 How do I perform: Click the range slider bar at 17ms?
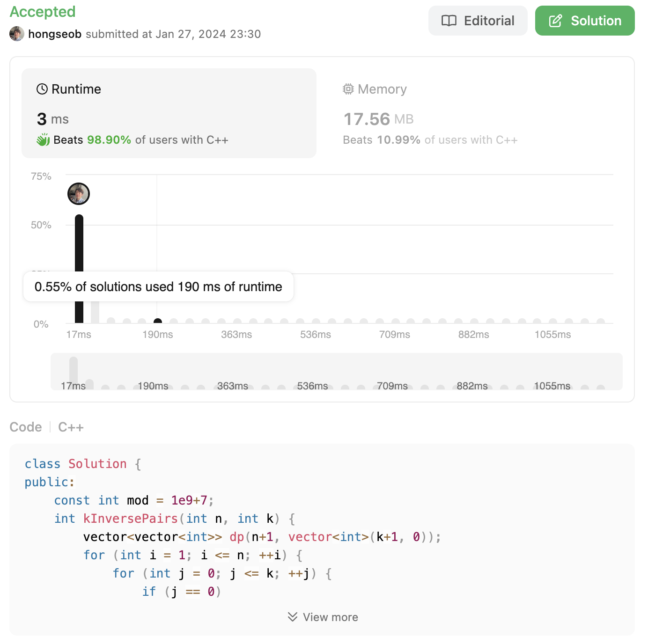click(74, 373)
